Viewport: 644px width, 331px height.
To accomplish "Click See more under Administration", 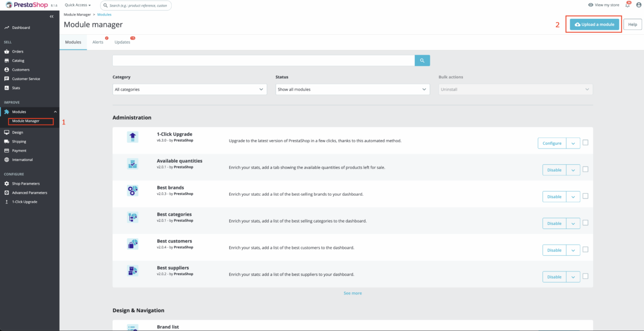I will click(x=353, y=293).
